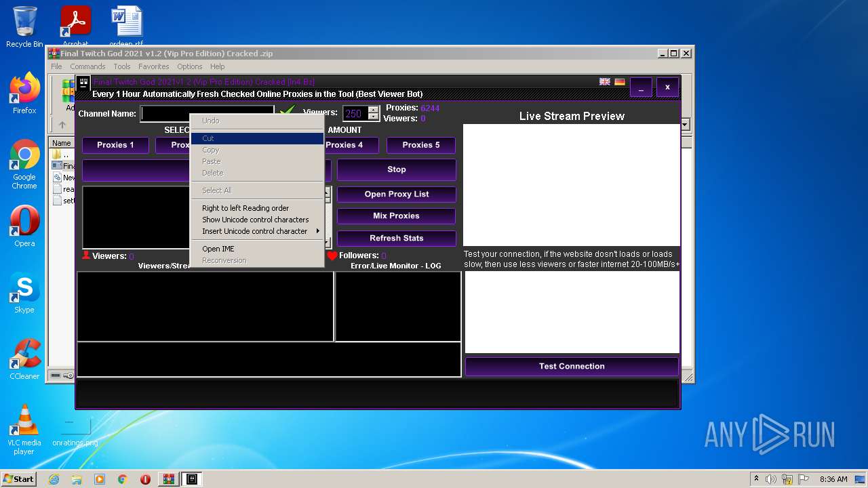Decrease Viewers count with down arrow

point(373,117)
